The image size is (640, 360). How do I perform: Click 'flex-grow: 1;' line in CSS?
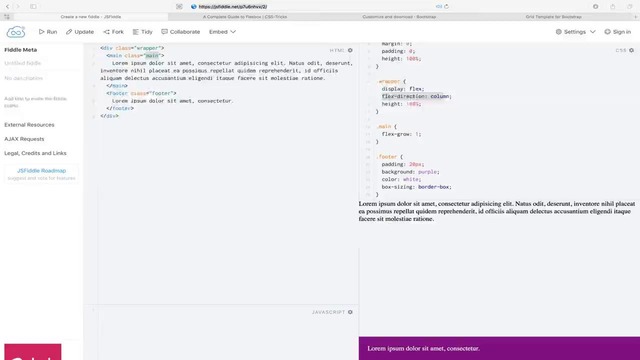401,134
